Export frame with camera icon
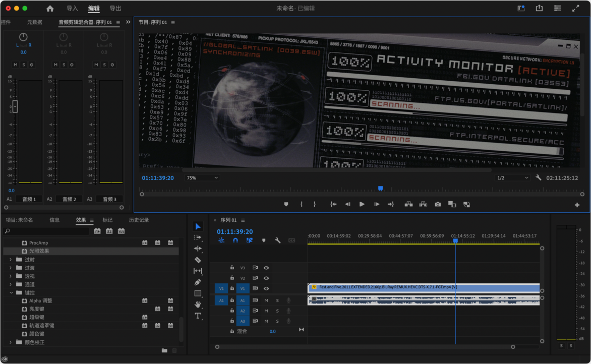This screenshot has width=591, height=364. (438, 204)
